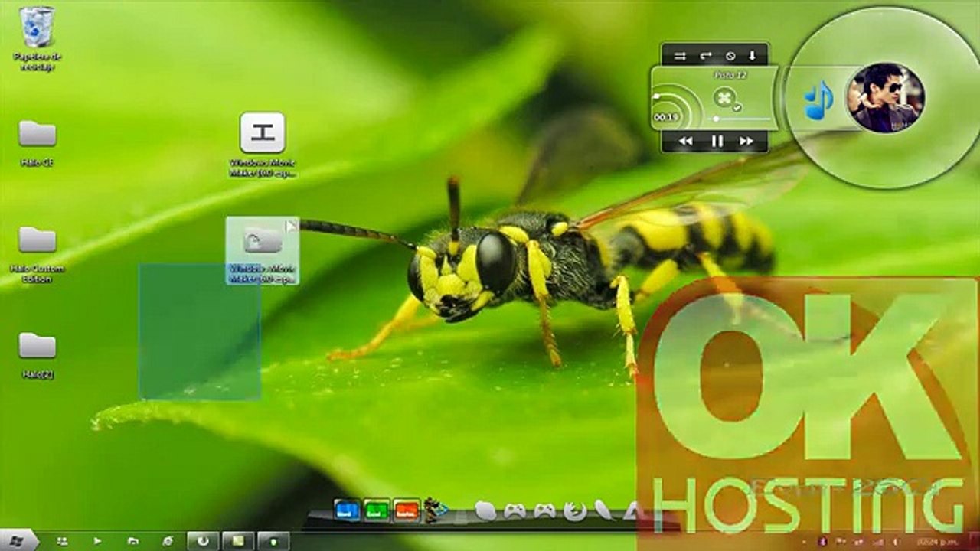Click the round power-symbol taskbar button
The image size is (980, 551).
[x=203, y=541]
